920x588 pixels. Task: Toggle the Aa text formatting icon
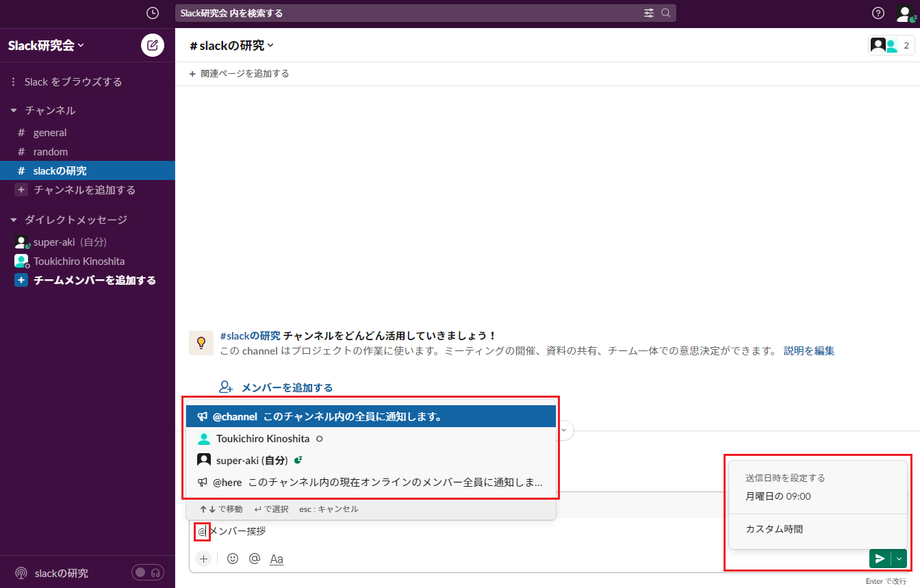tap(277, 559)
